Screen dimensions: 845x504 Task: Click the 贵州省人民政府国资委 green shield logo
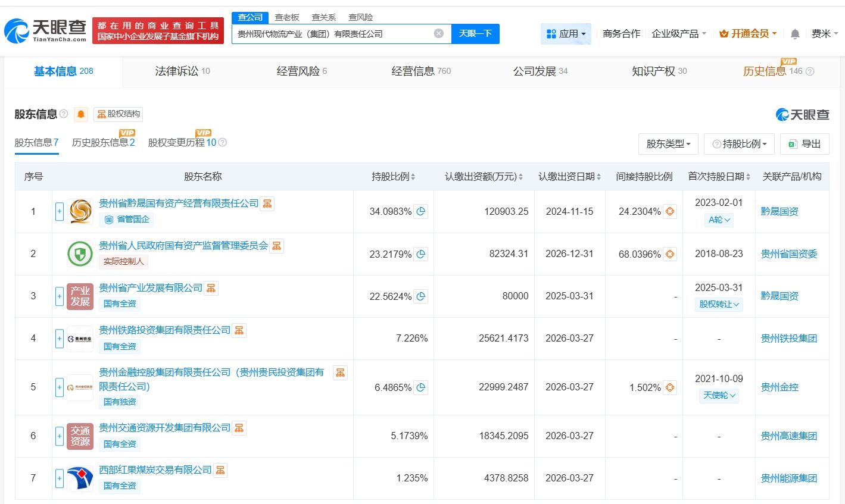click(x=80, y=254)
